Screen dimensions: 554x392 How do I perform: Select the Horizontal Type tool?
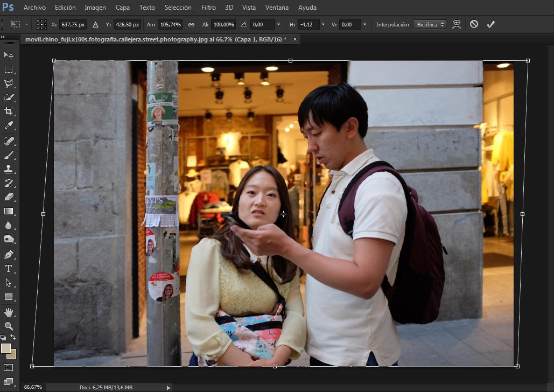(9, 269)
